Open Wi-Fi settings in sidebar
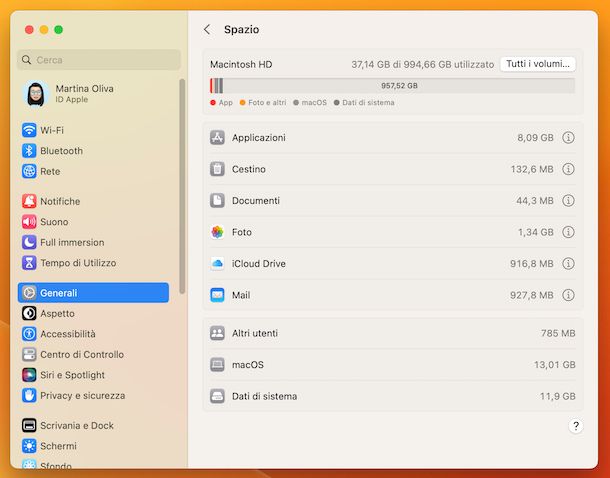Image resolution: width=610 pixels, height=478 pixels. click(x=93, y=130)
